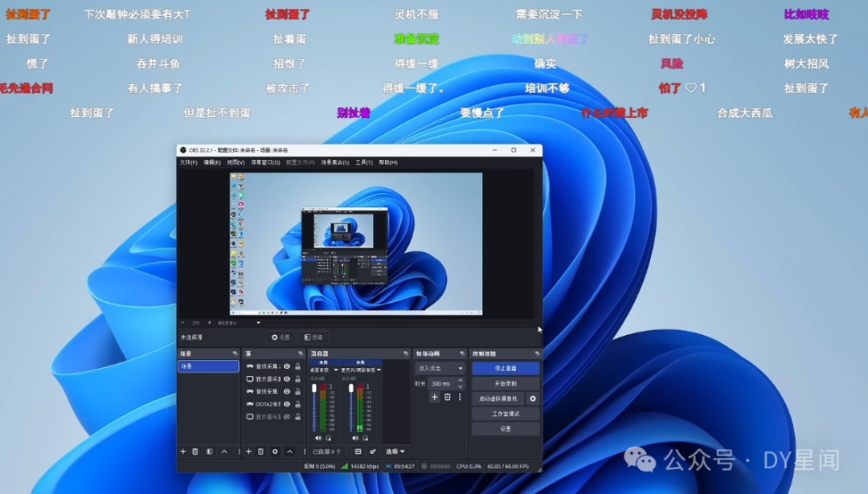This screenshot has width=868, height=494.
Task: Mute the 麦克风/辅助音频 speaker icon
Action: [x=355, y=438]
